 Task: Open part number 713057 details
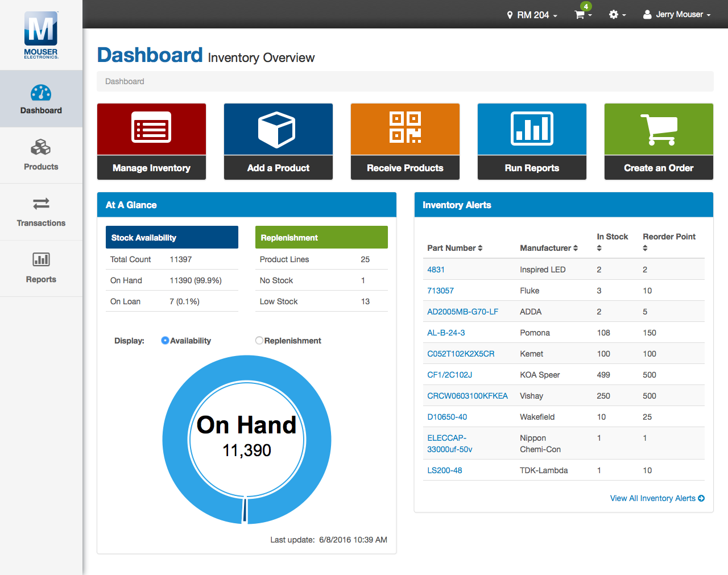(x=440, y=290)
